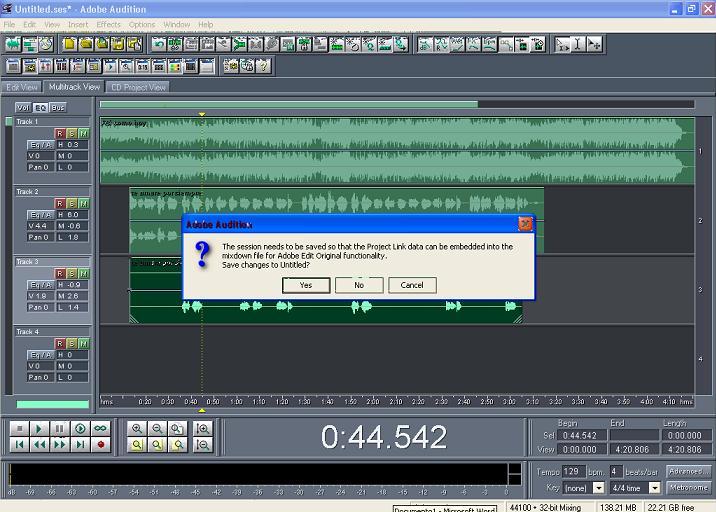Solo Track 4
This screenshot has width=716, height=512.
pos(72,343)
